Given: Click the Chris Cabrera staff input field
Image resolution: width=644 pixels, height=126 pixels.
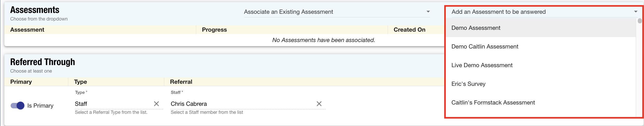Looking at the screenshot, I should (x=241, y=104).
